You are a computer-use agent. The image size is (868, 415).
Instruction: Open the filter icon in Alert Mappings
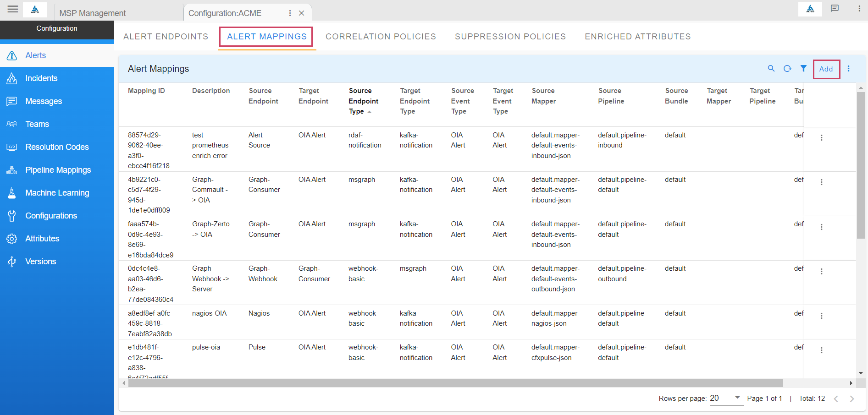pos(803,69)
